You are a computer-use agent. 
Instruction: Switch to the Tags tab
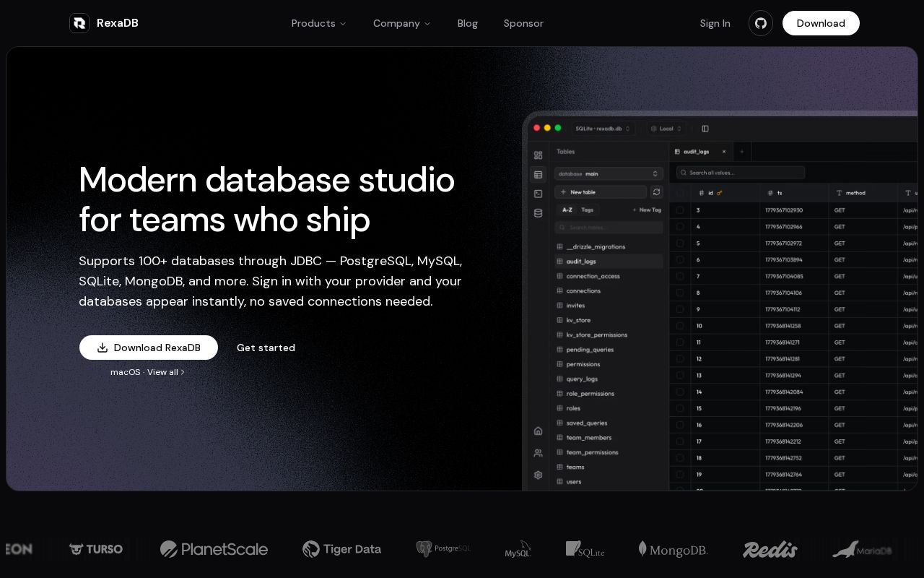588,210
